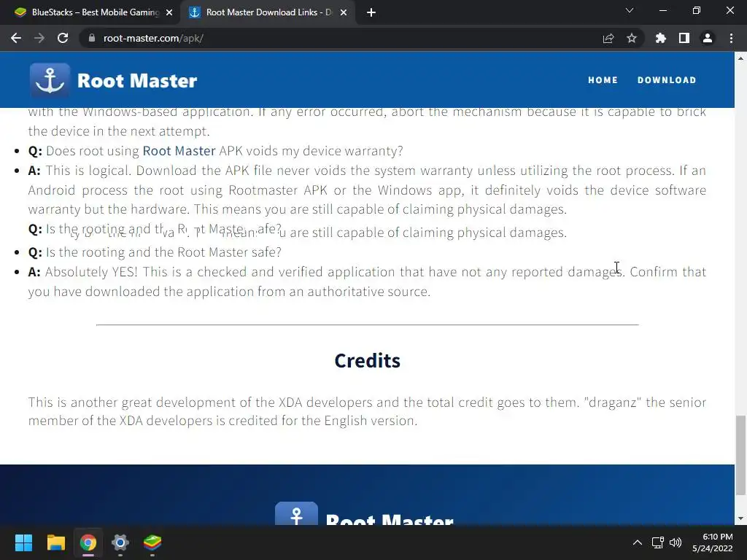This screenshot has width=747, height=560.
Task: Click the browser forward arrow
Action: (x=39, y=38)
